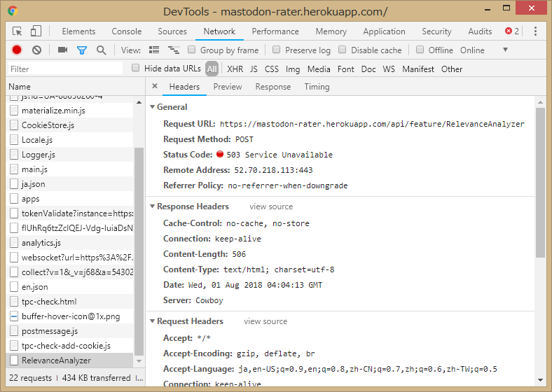This screenshot has height=392, width=552.
Task: Toggle the device toolbar icon
Action: point(36,31)
